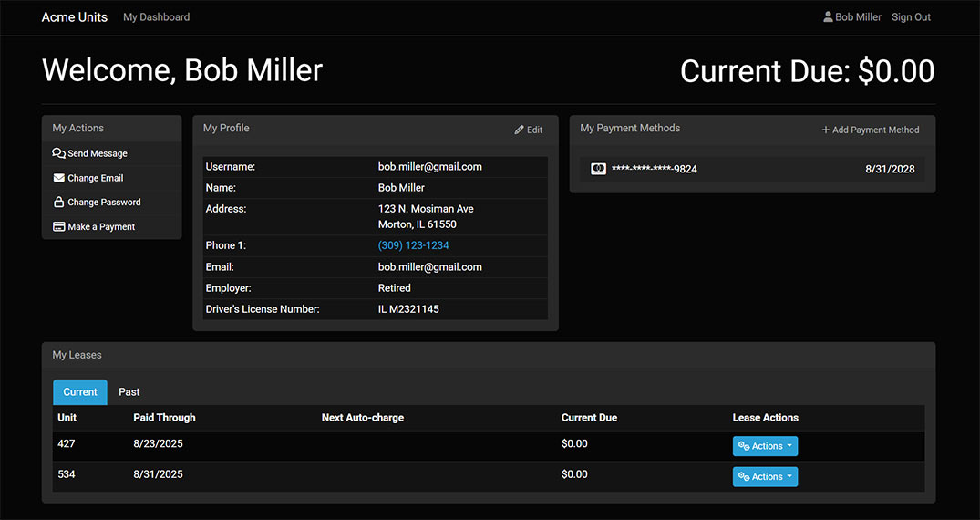Viewport: 980px width, 520px height.
Task: Click the username value bob.miller@gmail.com
Action: click(x=430, y=166)
